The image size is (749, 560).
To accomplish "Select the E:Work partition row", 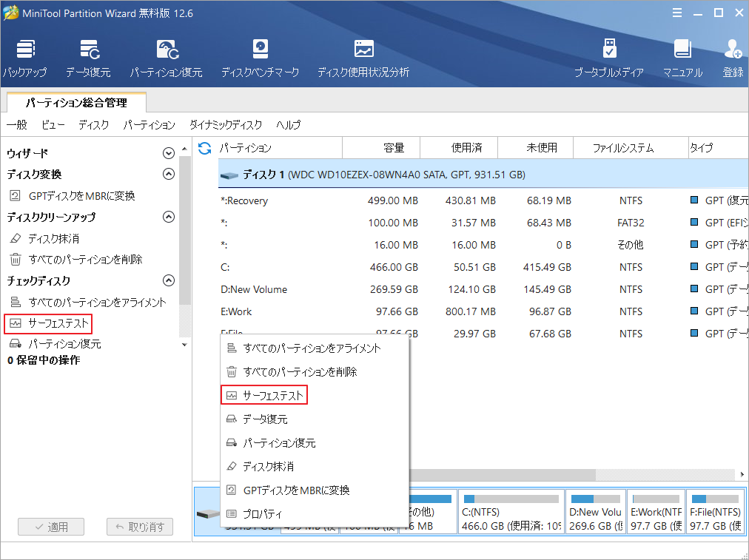I will point(483,311).
